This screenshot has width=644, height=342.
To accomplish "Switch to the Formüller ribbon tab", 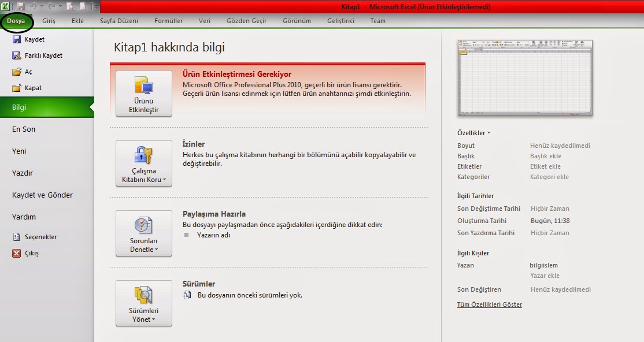I will pos(168,20).
